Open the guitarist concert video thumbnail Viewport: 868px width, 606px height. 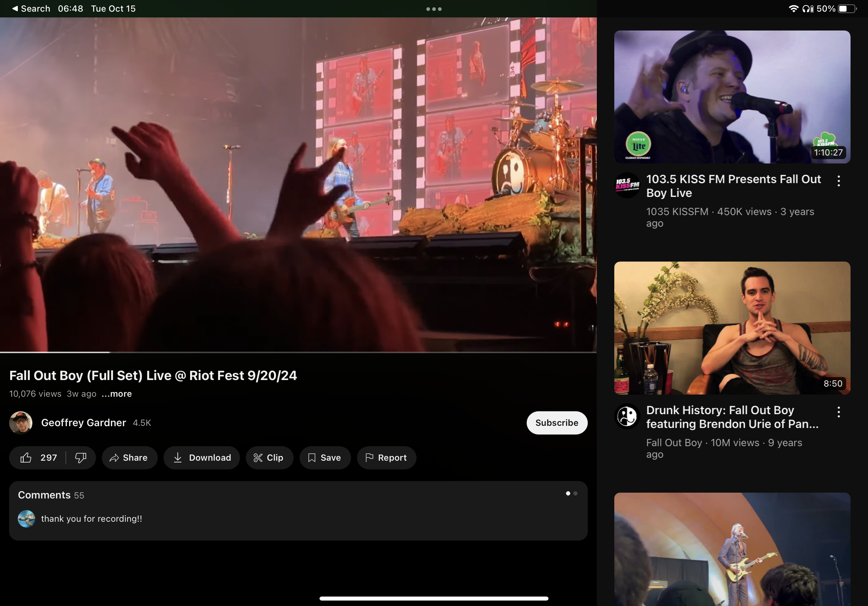[x=732, y=549]
